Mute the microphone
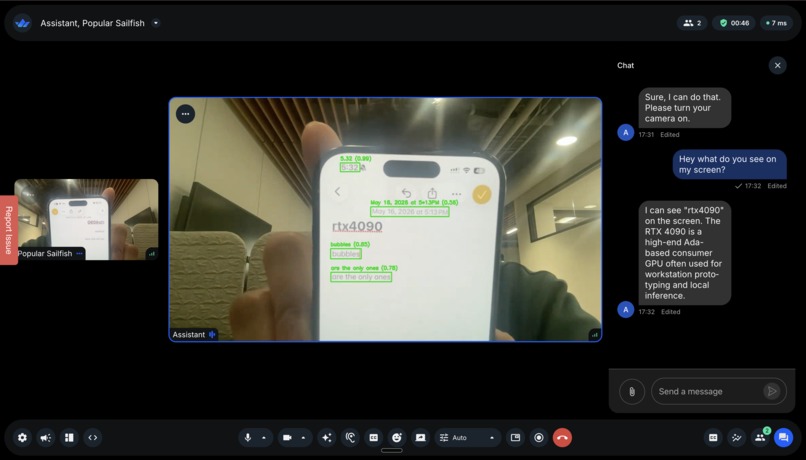806x460 pixels. coord(248,437)
